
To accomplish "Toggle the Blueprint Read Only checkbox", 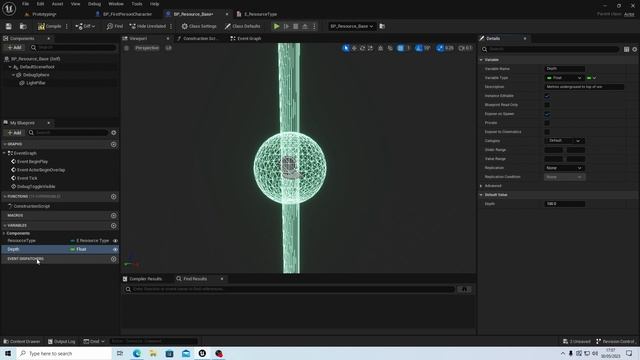I will pyautogui.click(x=547, y=105).
